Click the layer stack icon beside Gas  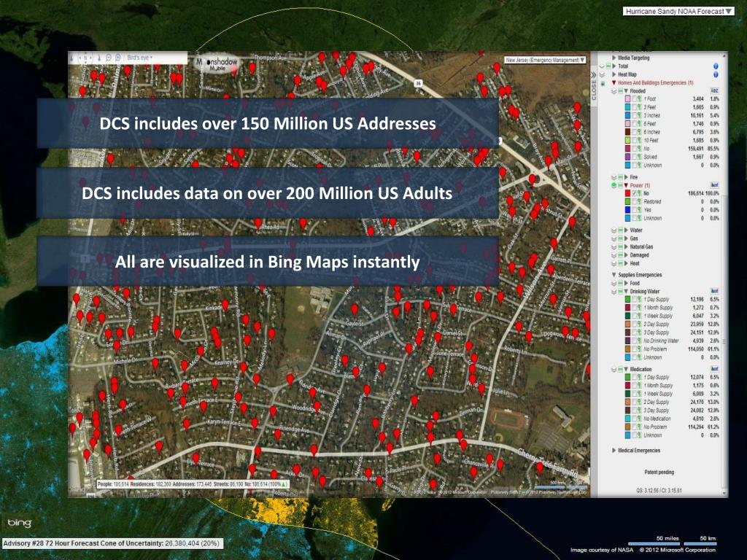tap(614, 238)
